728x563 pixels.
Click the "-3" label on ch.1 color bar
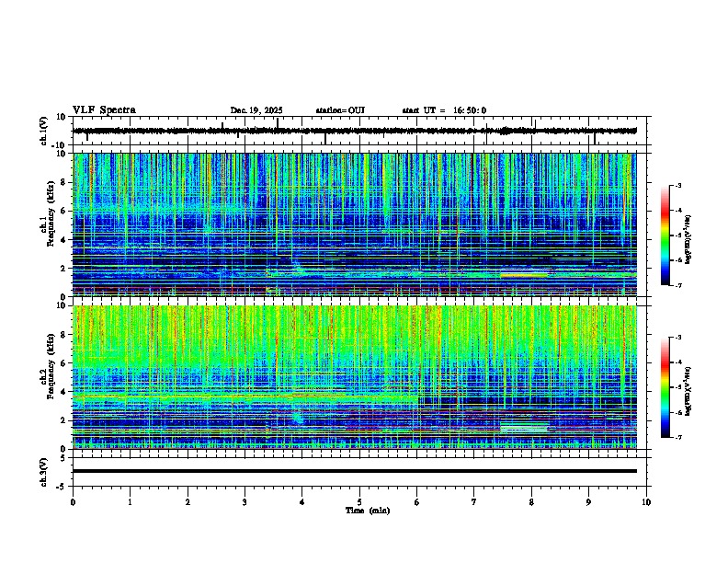pos(678,186)
